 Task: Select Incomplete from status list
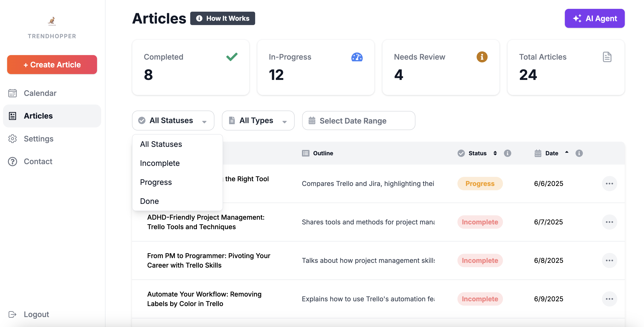click(177, 163)
